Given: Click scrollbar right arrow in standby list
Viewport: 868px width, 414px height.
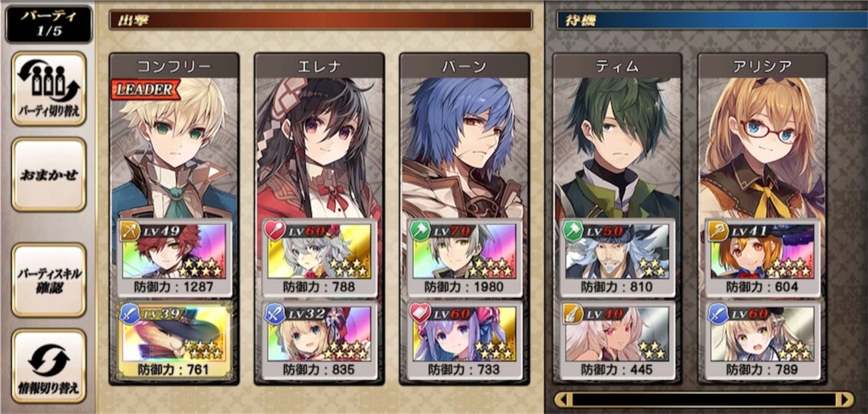Looking at the screenshot, I should pyautogui.click(x=846, y=400).
